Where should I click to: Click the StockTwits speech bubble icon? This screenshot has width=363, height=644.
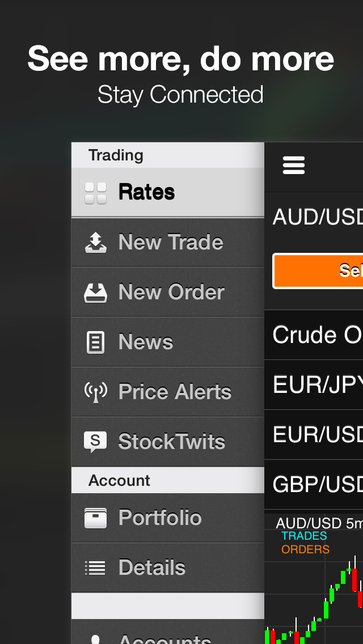[95, 442]
